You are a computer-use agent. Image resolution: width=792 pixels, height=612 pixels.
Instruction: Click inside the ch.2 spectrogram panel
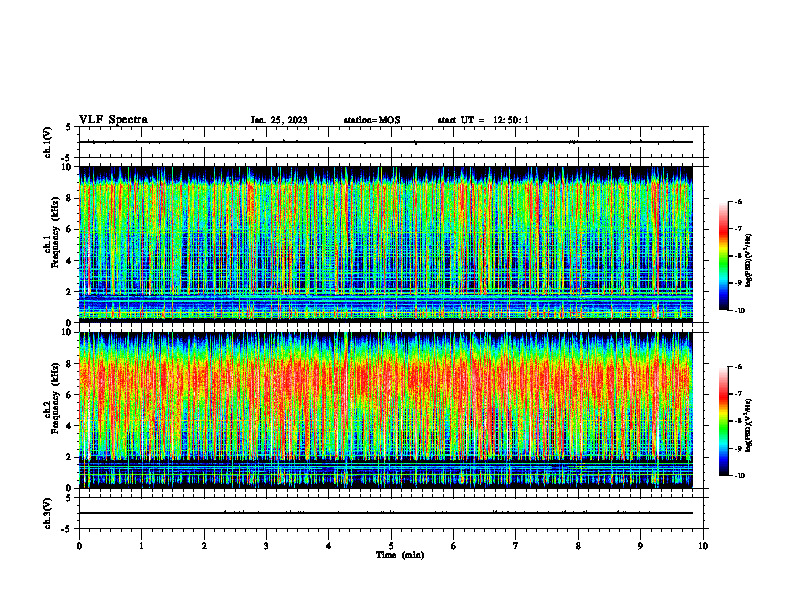click(385, 410)
